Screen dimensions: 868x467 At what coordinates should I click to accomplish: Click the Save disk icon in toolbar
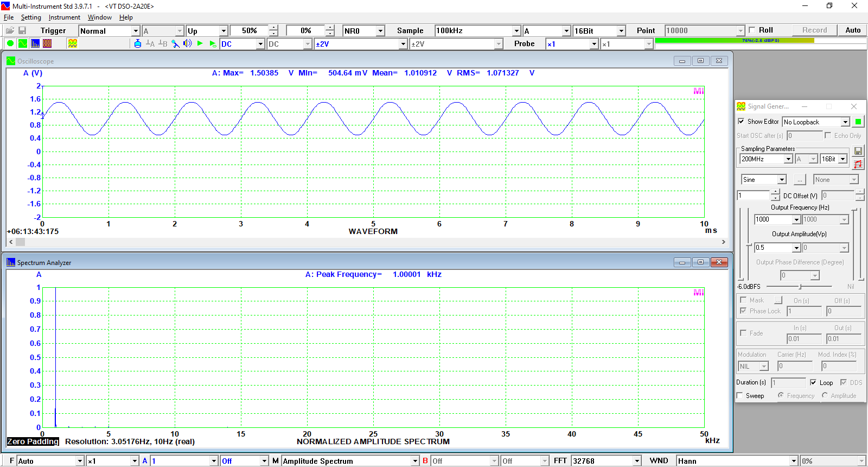(x=22, y=30)
